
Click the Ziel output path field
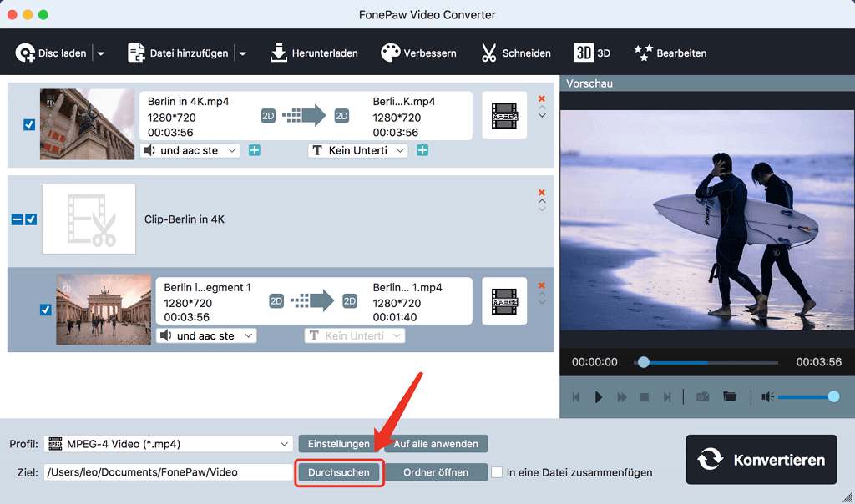coord(169,472)
